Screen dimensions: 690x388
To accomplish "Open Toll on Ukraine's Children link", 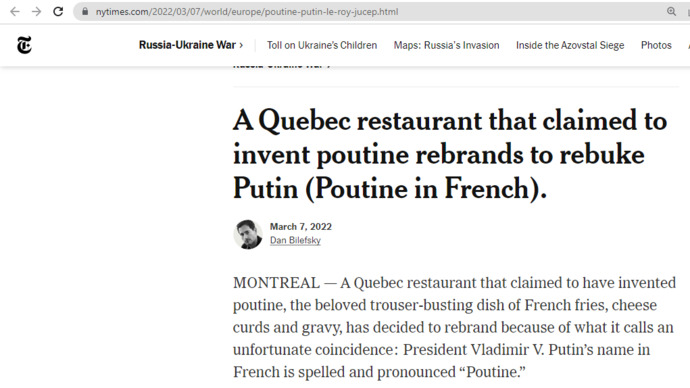I will pyautogui.click(x=322, y=45).
